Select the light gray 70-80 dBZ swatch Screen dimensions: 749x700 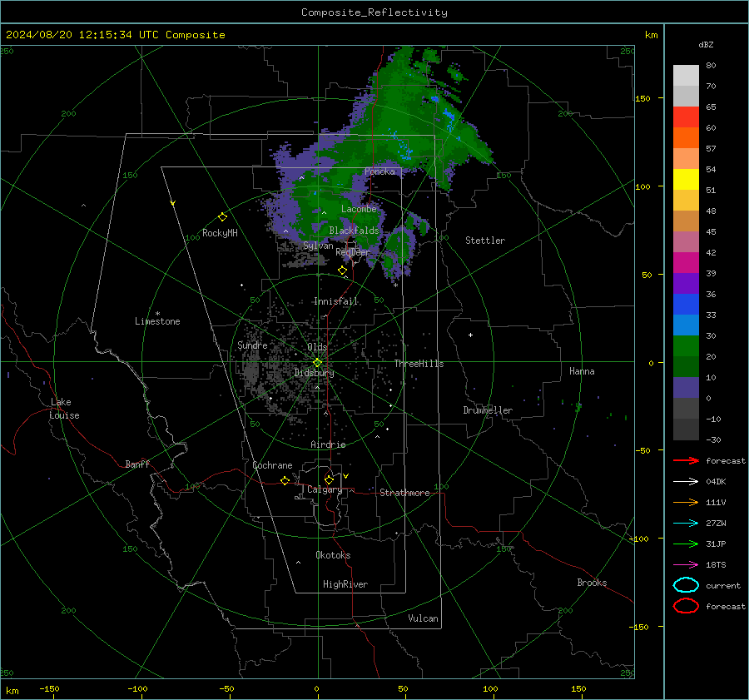tap(686, 76)
